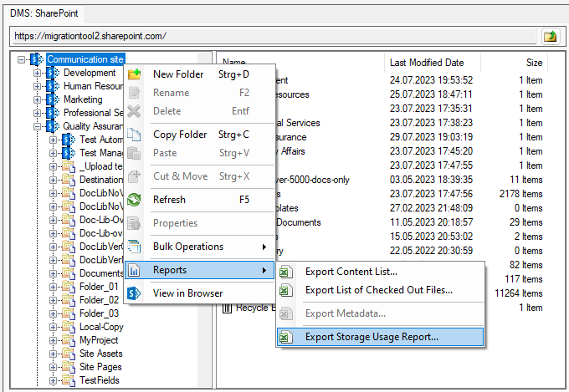Click the Site Pages library icon

pyautogui.click(x=69, y=367)
